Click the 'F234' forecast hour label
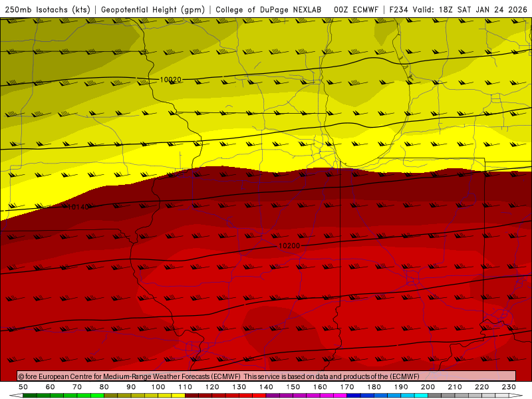532x399 pixels. pyautogui.click(x=398, y=10)
